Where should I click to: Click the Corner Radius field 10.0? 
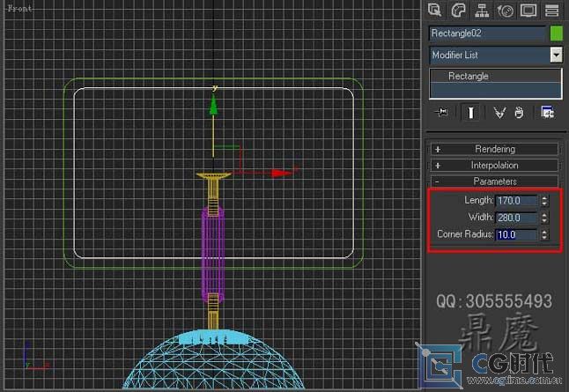[x=516, y=234]
